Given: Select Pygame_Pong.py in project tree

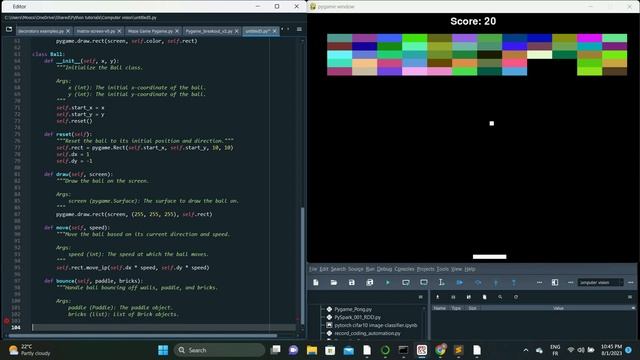Looking at the screenshot, I should pyautogui.click(x=353, y=309).
